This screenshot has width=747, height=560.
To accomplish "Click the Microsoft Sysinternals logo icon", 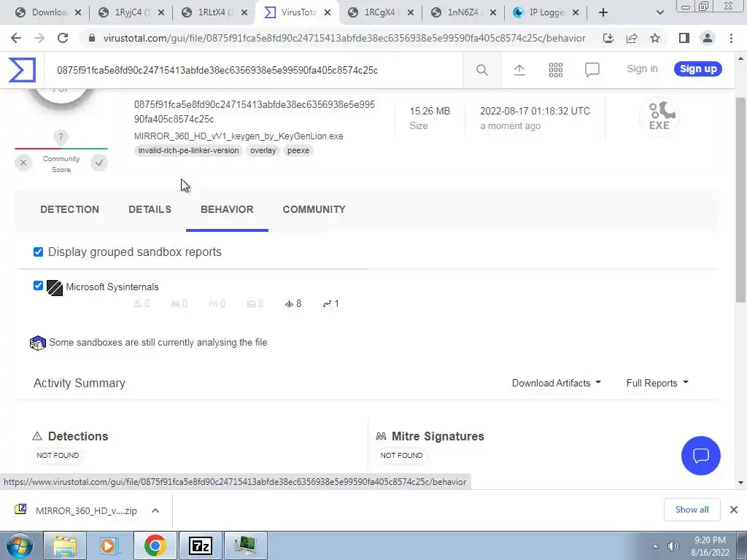I will pyautogui.click(x=55, y=287).
